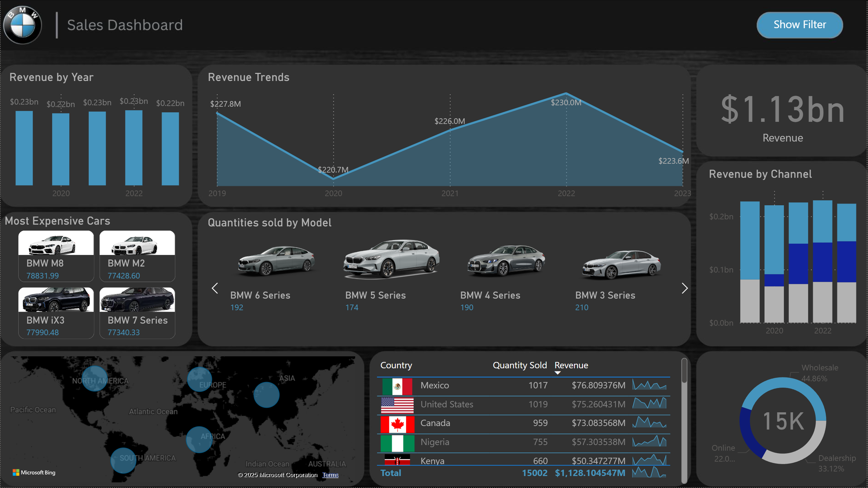The image size is (868, 488).
Task: Select the BMW M8 card
Action: (56, 256)
